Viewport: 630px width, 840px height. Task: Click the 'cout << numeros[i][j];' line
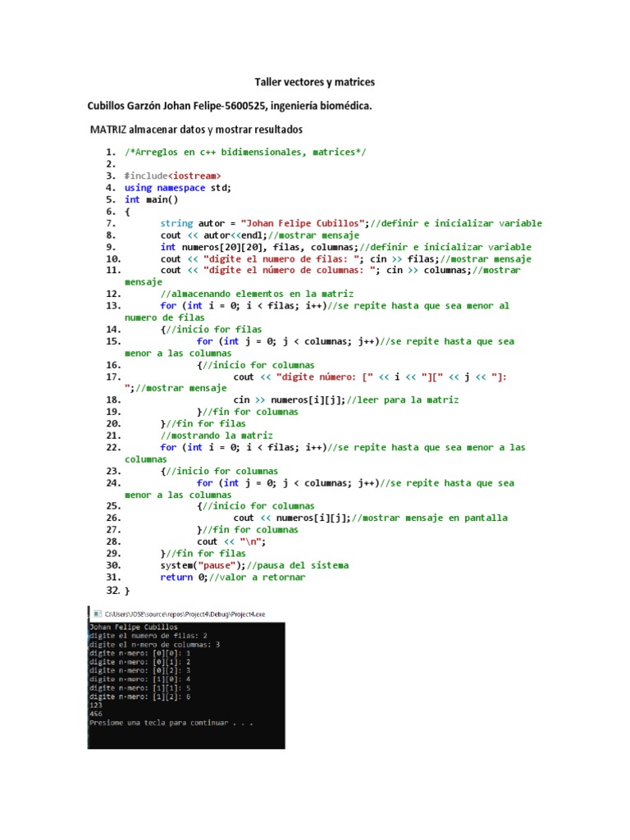click(x=370, y=518)
